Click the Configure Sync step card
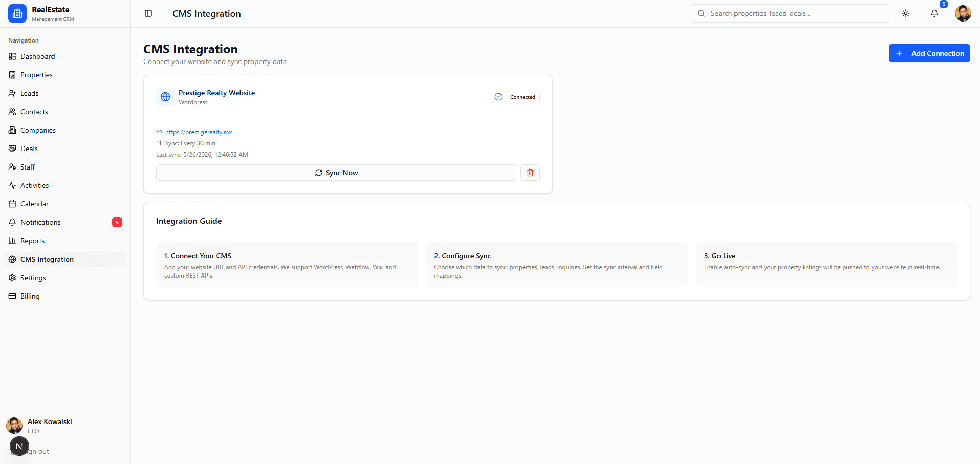The image size is (980, 464). [557, 265]
